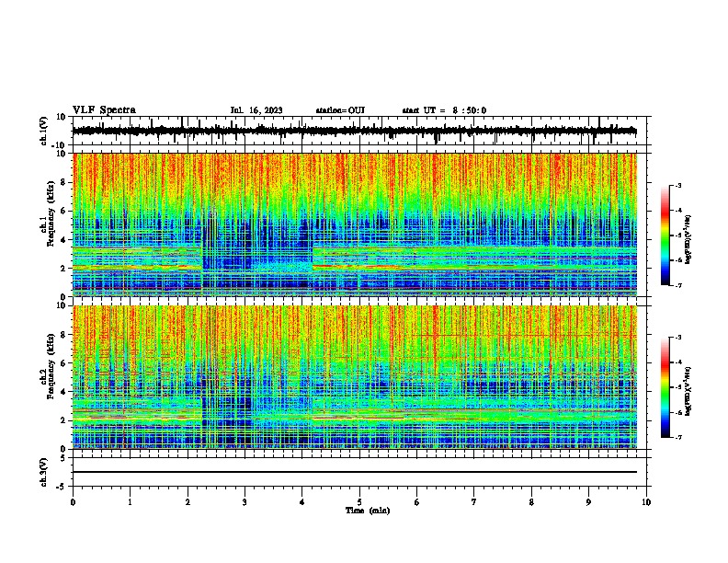Click the "-7" label on ch.2 color scale
The height and width of the screenshot is (563, 728).
[x=678, y=438]
